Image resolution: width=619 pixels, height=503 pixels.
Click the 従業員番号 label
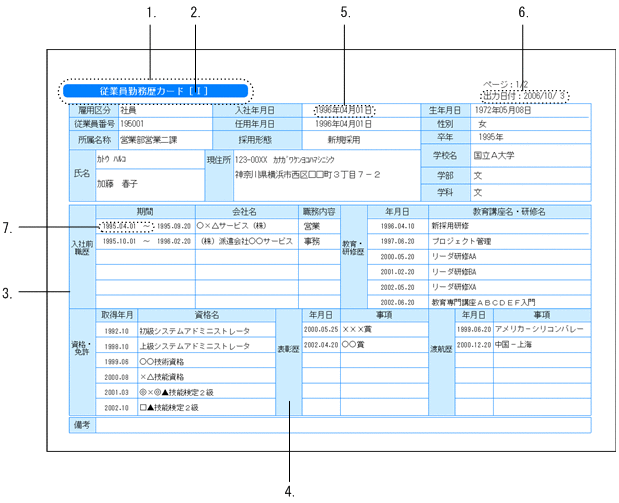click(94, 124)
